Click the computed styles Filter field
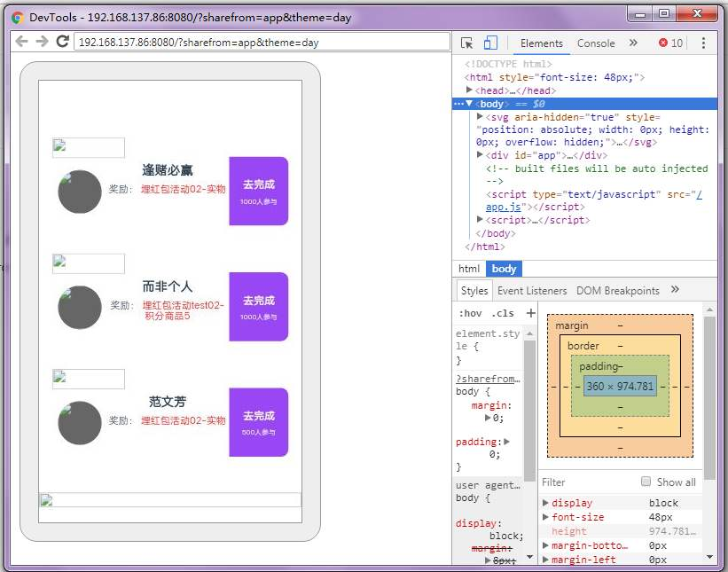Screen dimensions: 728x572 coord(587,482)
